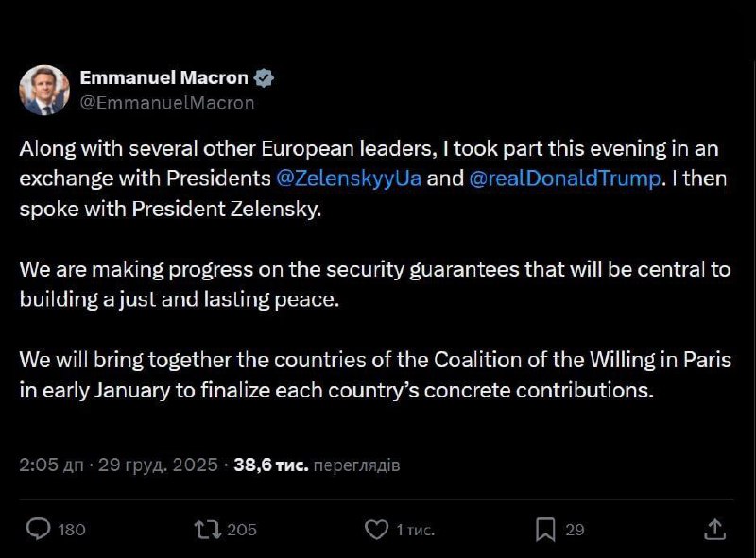Click the Coalition of the Willing paragraph
756x558 pixels.
[375, 375]
